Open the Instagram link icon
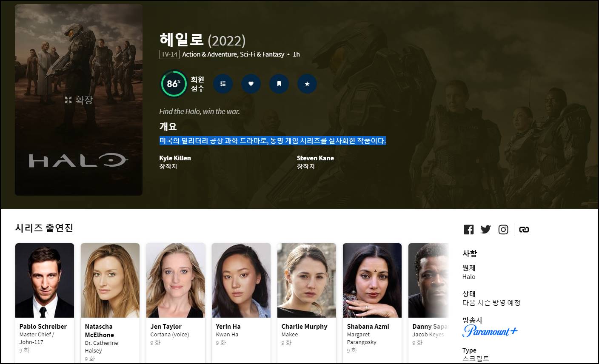This screenshot has height=364, width=599. [503, 230]
